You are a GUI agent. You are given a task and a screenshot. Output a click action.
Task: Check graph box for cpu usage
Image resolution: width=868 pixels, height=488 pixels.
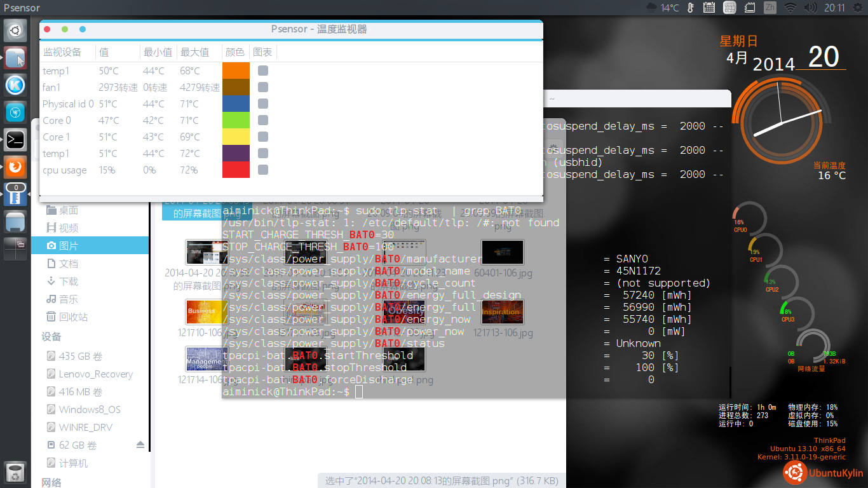point(262,170)
